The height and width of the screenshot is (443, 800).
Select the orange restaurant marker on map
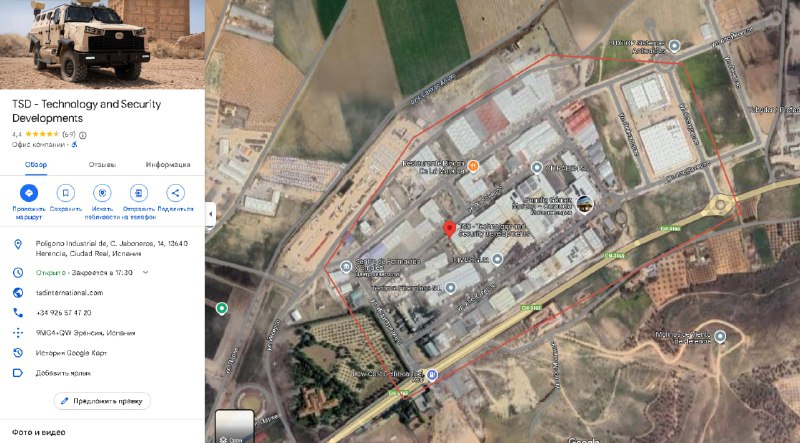[473, 166]
